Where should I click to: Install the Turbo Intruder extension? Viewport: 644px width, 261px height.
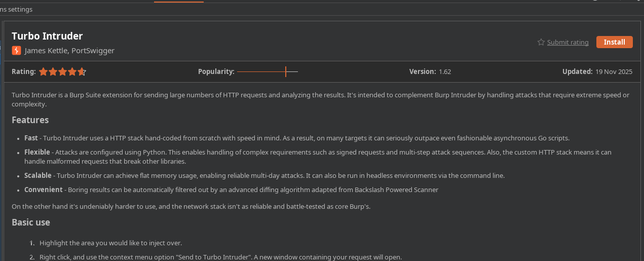click(614, 42)
